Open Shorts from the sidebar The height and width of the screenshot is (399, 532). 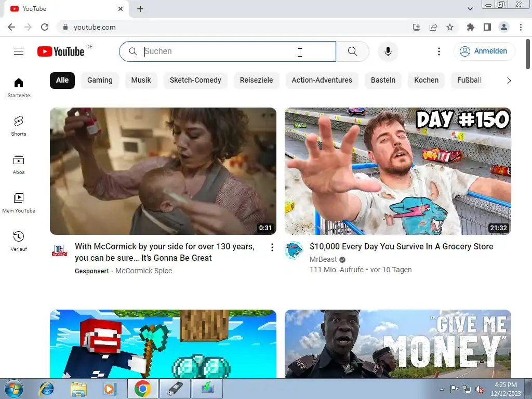pyautogui.click(x=19, y=126)
